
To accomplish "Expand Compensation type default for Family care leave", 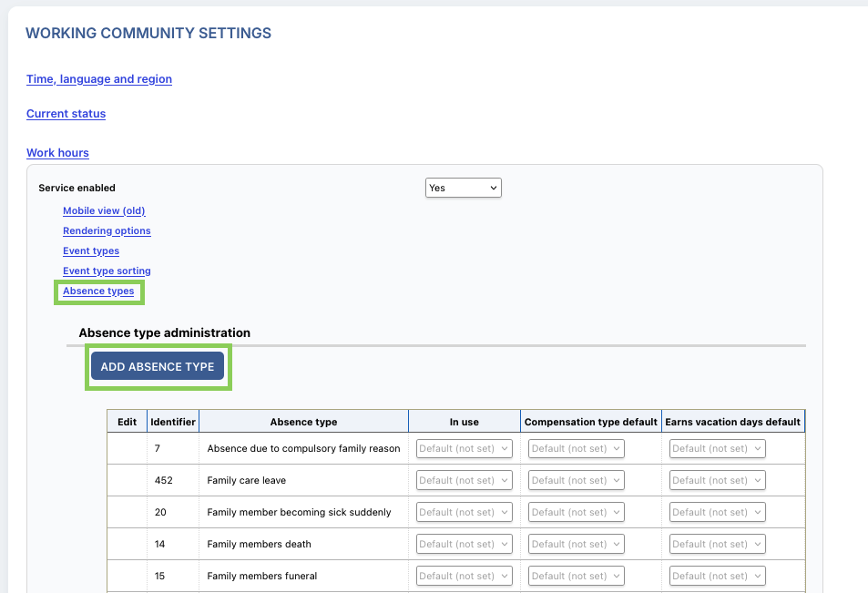I will [577, 481].
